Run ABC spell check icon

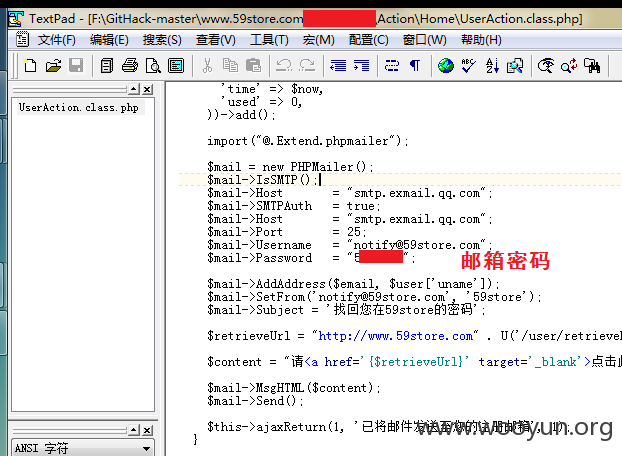468,65
